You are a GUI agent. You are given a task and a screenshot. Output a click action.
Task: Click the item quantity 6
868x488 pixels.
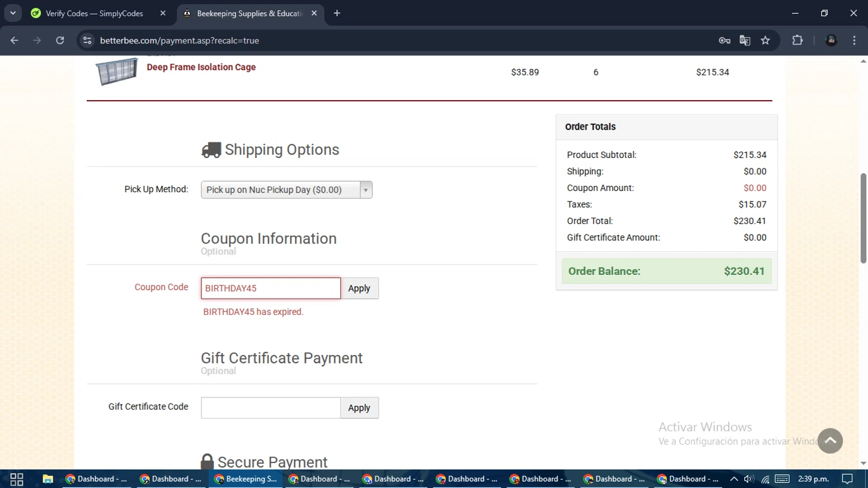click(x=595, y=72)
